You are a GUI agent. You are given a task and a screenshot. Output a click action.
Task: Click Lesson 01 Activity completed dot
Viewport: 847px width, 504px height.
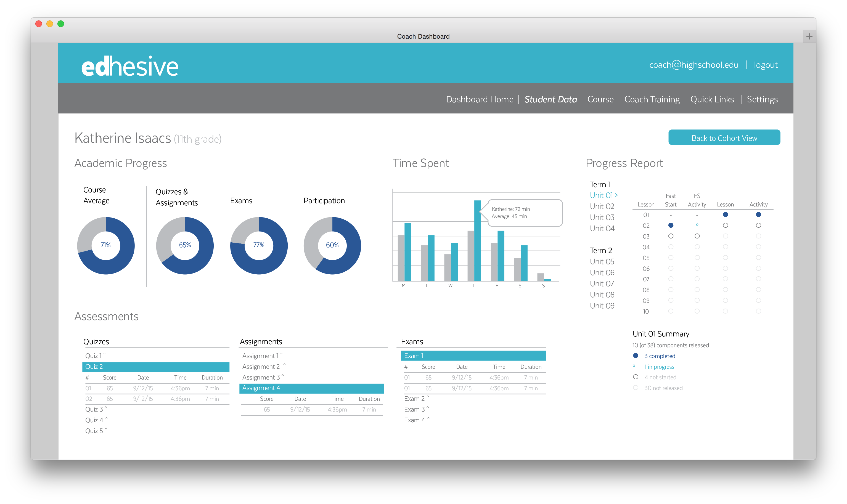(x=758, y=215)
